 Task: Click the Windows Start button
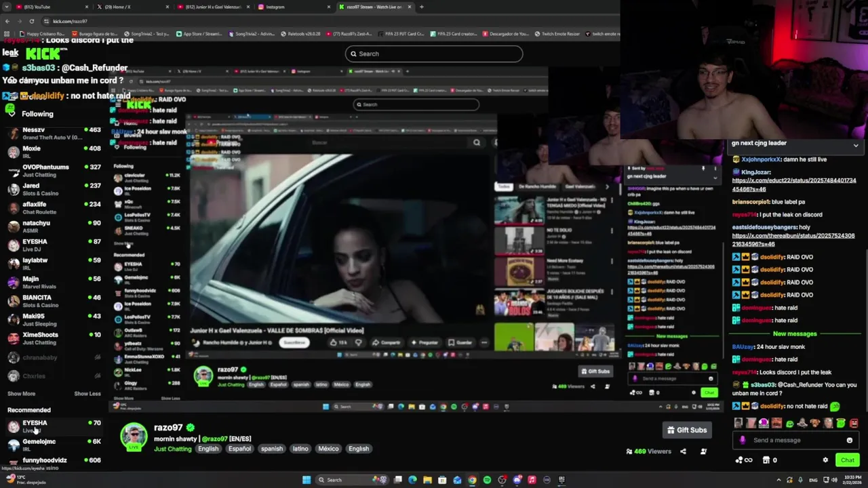point(307,480)
